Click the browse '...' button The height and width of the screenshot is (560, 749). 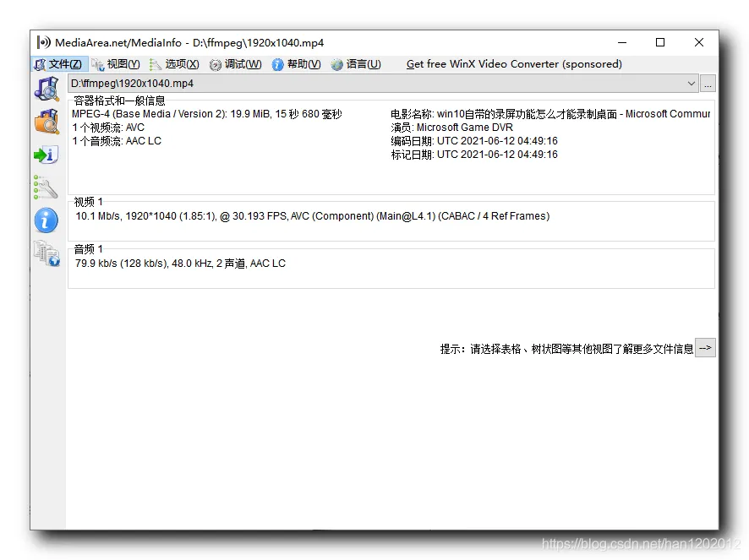708,84
